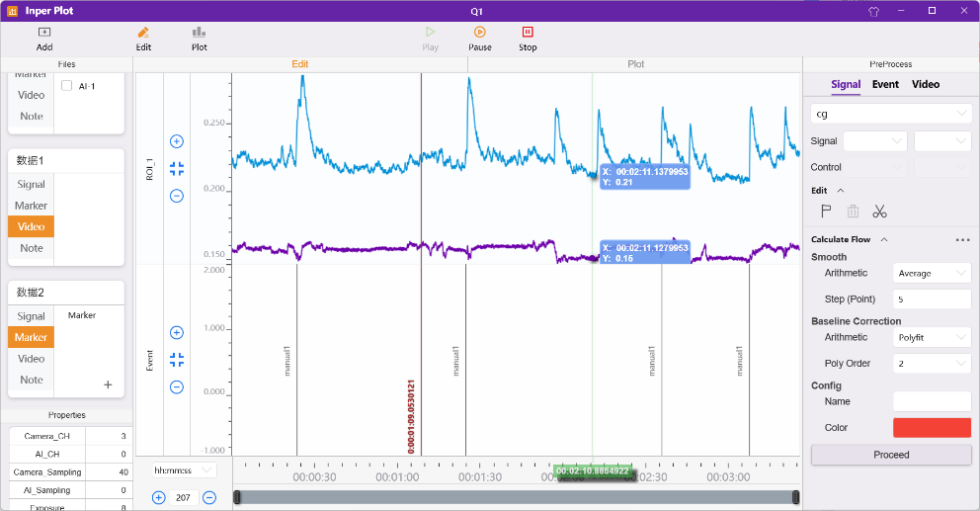Switch to the Signal preprocess tab
This screenshot has width=980, height=511.
[x=846, y=84]
